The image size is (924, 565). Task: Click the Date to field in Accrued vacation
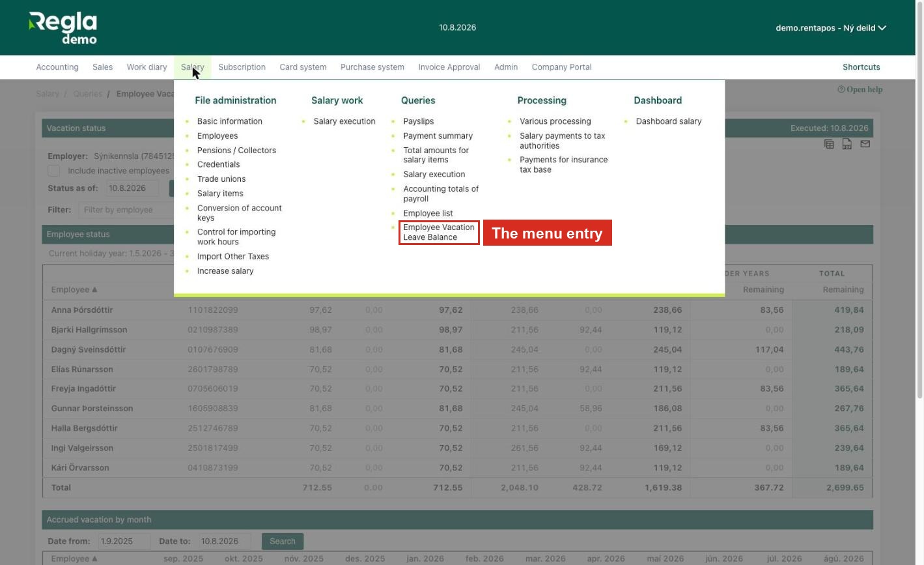point(225,542)
